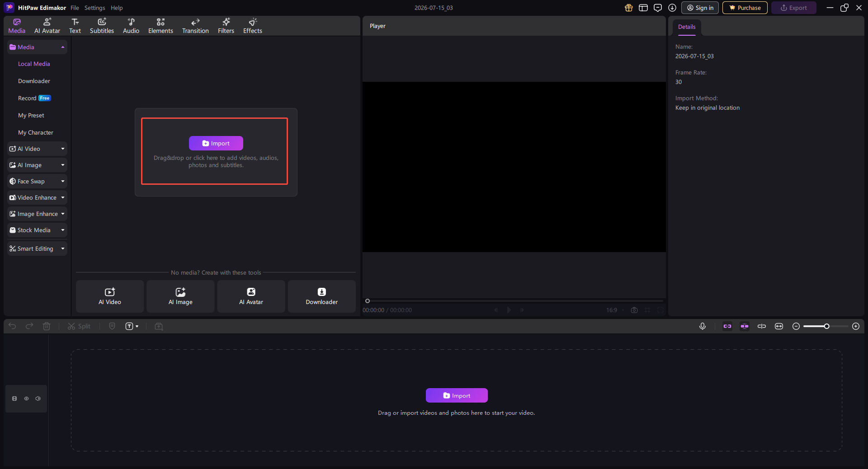Click the Import button in media panel
The width and height of the screenshot is (868, 469).
216,143
